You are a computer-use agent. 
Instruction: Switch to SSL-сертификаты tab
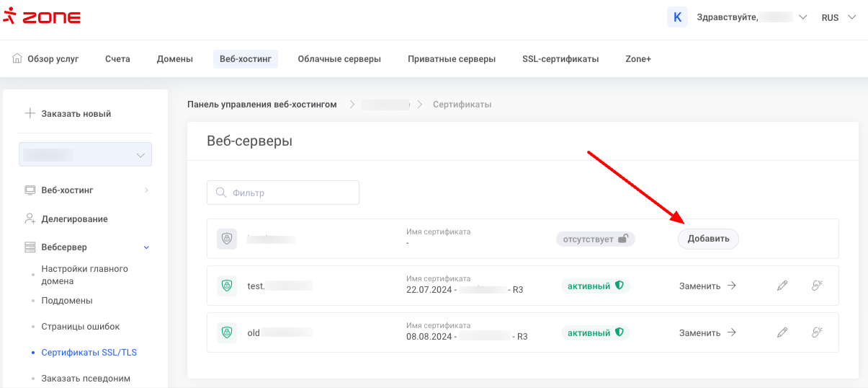[560, 59]
